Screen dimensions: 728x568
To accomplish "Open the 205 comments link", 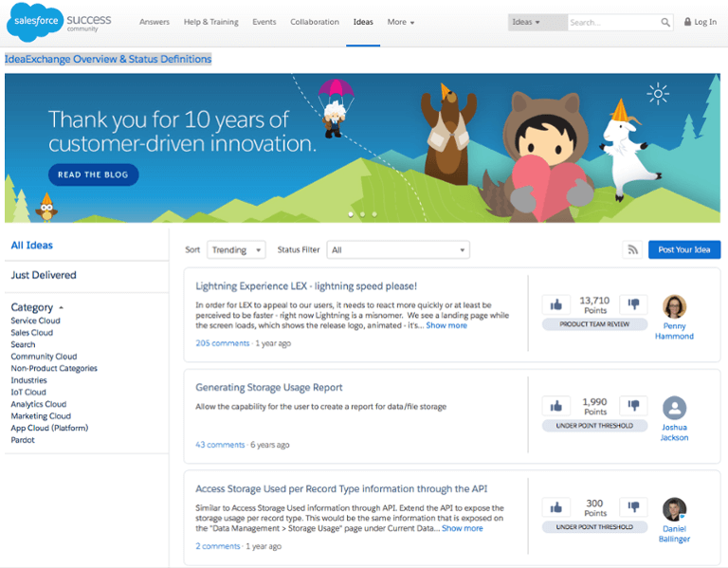I will [223, 343].
